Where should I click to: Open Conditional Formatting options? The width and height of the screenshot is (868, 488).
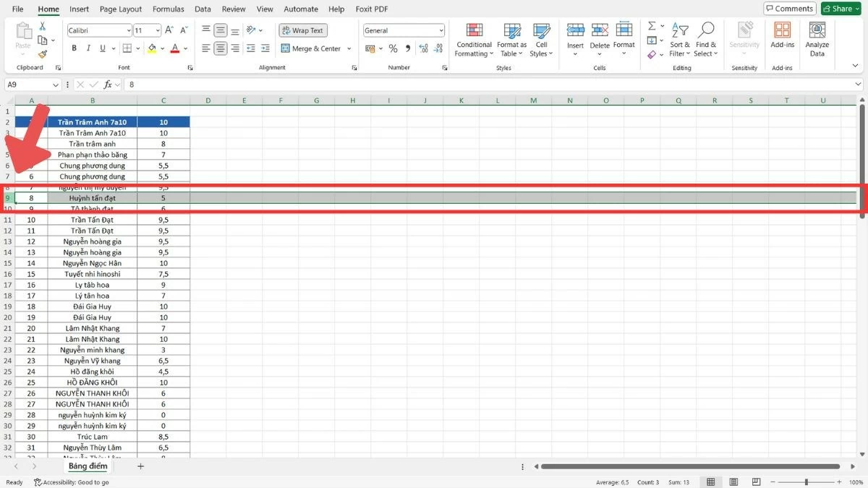point(474,40)
